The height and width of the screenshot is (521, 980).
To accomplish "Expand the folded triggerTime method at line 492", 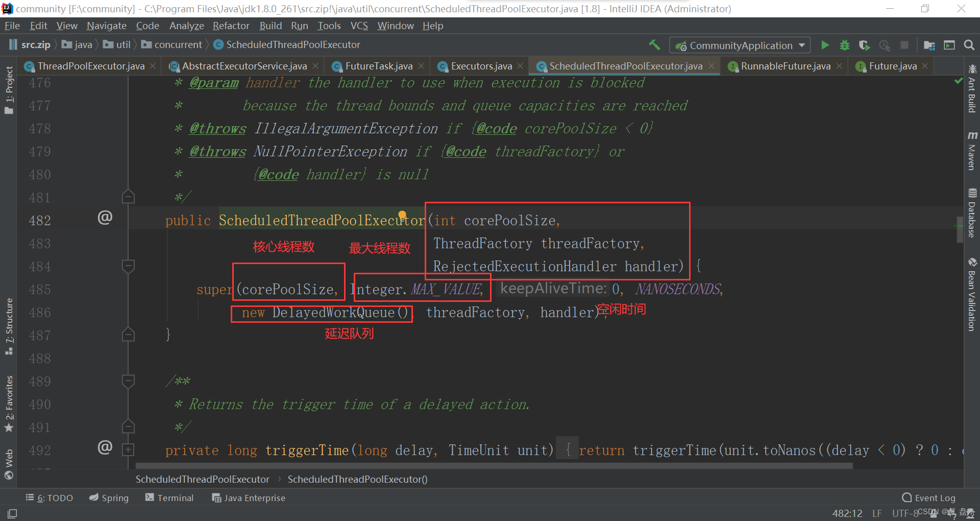I will click(128, 449).
